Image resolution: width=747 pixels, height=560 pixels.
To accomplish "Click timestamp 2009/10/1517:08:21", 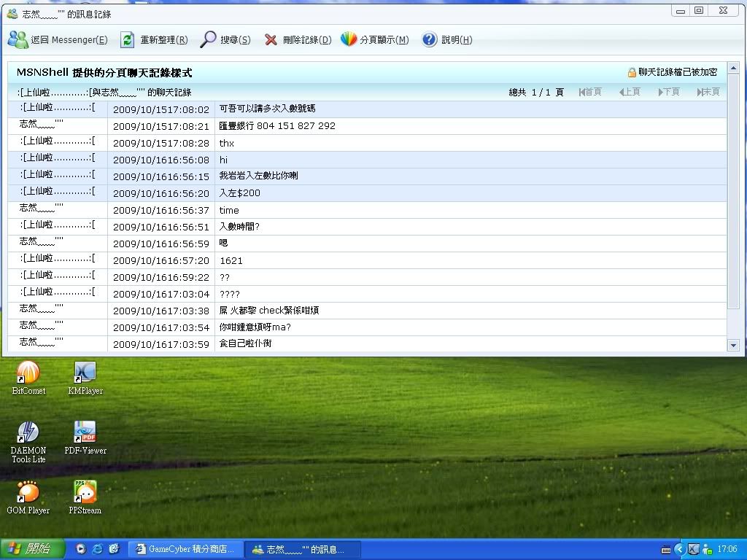I will coord(161,126).
